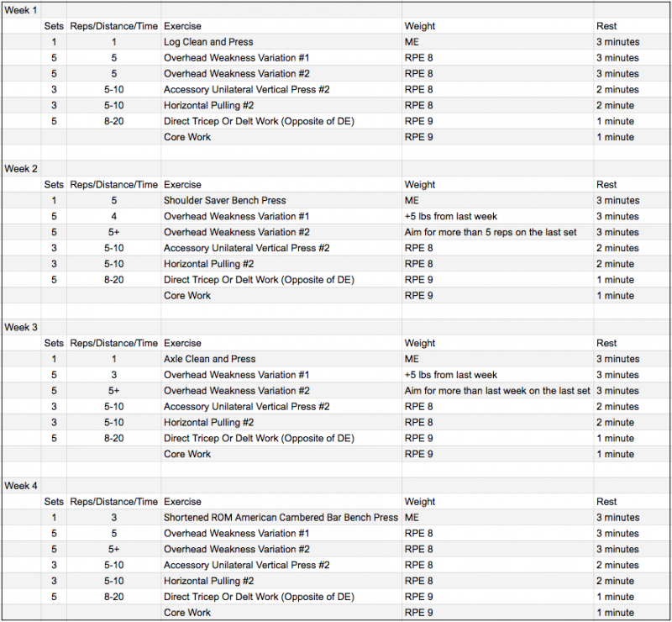Select Week 1 Log Clean ME weight cell
This screenshot has width=672, height=622.
coord(497,42)
